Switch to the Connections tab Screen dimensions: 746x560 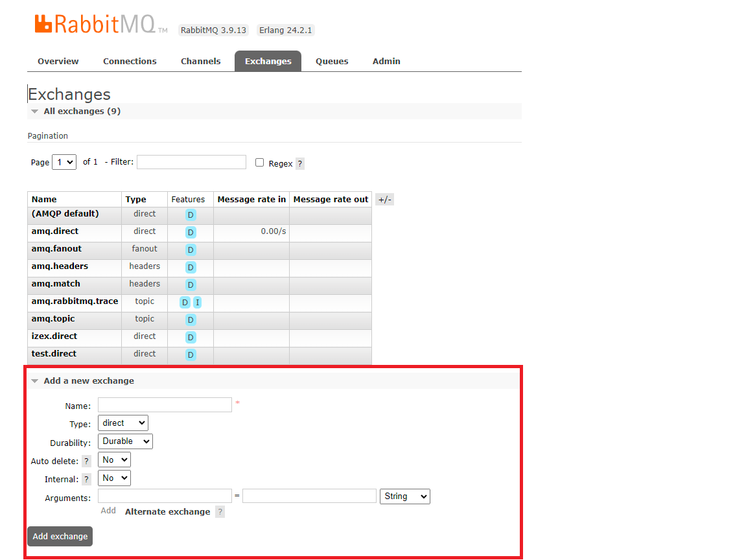pyautogui.click(x=130, y=62)
